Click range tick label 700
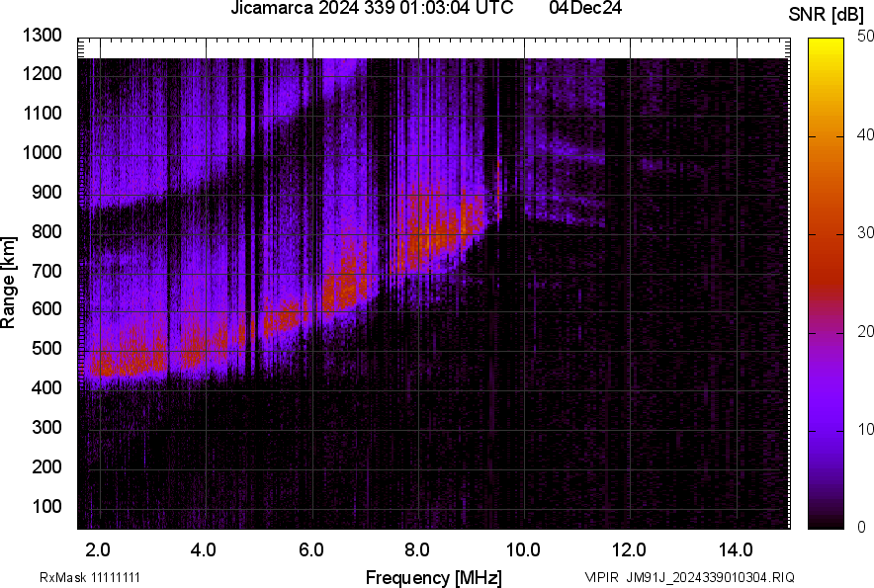 tap(46, 271)
